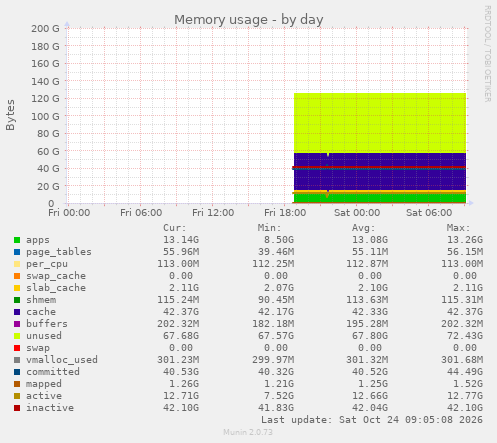The width and height of the screenshot is (497, 443).
Task: Click the green apps area in graph
Action: coord(380,198)
